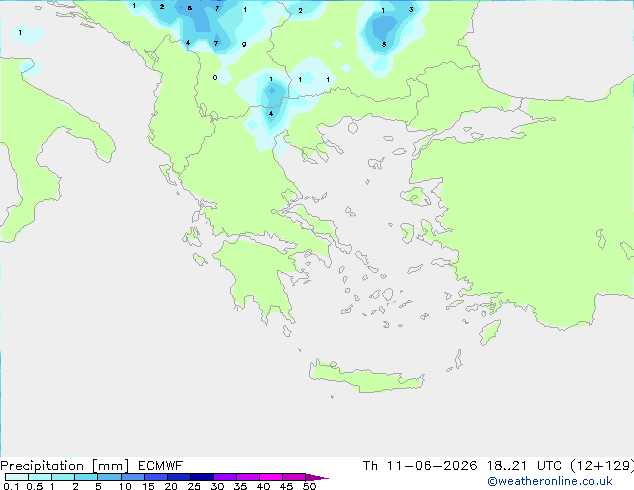634x490 pixels.
Task: Click the 1–2 mm legend color swatch
Action: tap(63, 477)
